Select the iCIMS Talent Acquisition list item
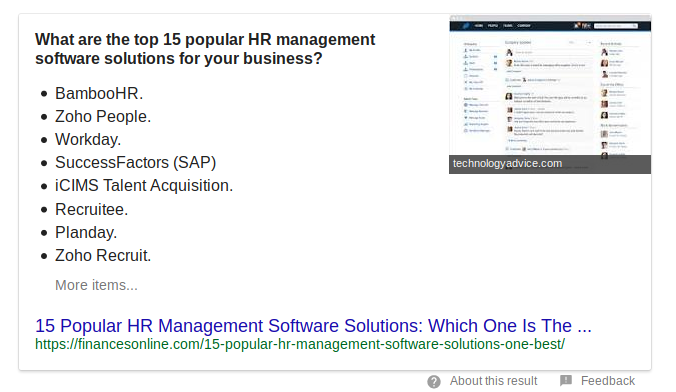 click(x=144, y=185)
